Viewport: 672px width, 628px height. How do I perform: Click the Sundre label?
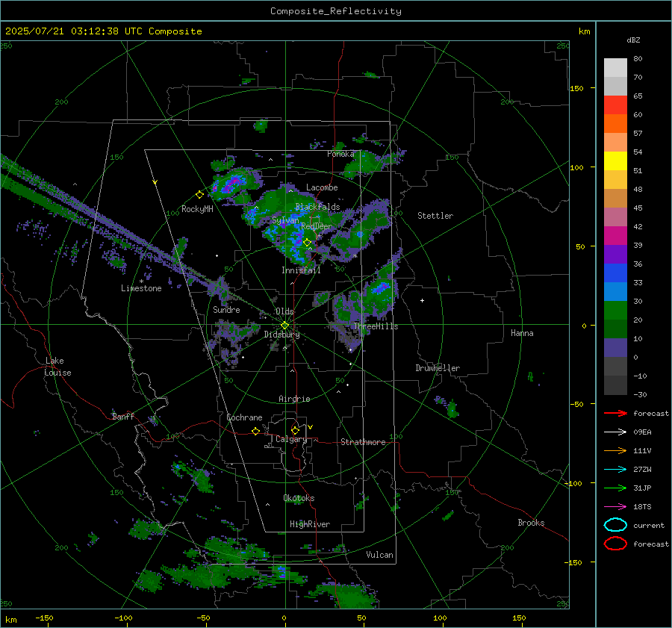pos(226,309)
